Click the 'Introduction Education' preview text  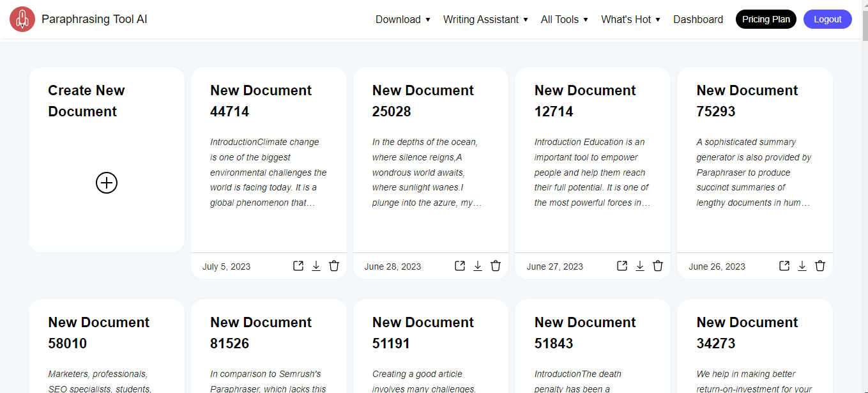[592, 173]
